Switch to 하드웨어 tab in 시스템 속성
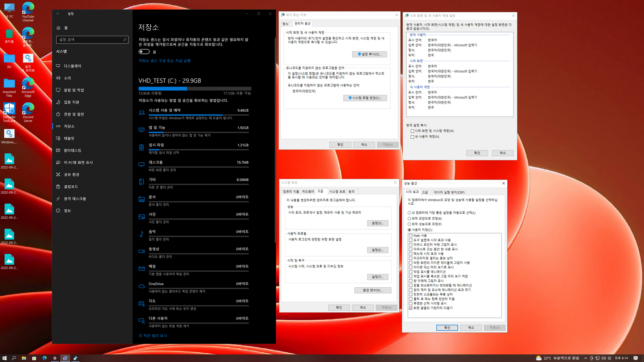The image size is (644, 362). (308, 192)
